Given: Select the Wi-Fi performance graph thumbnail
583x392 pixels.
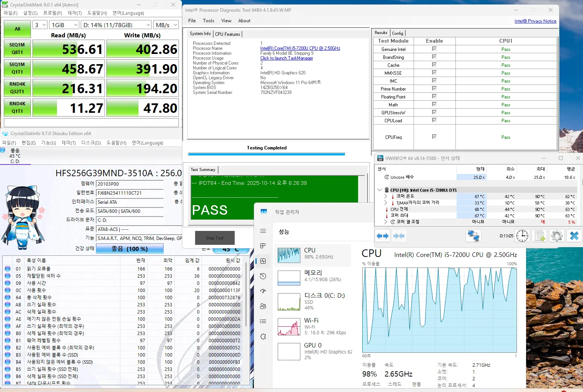Looking at the screenshot, I should pyautogui.click(x=289, y=326).
